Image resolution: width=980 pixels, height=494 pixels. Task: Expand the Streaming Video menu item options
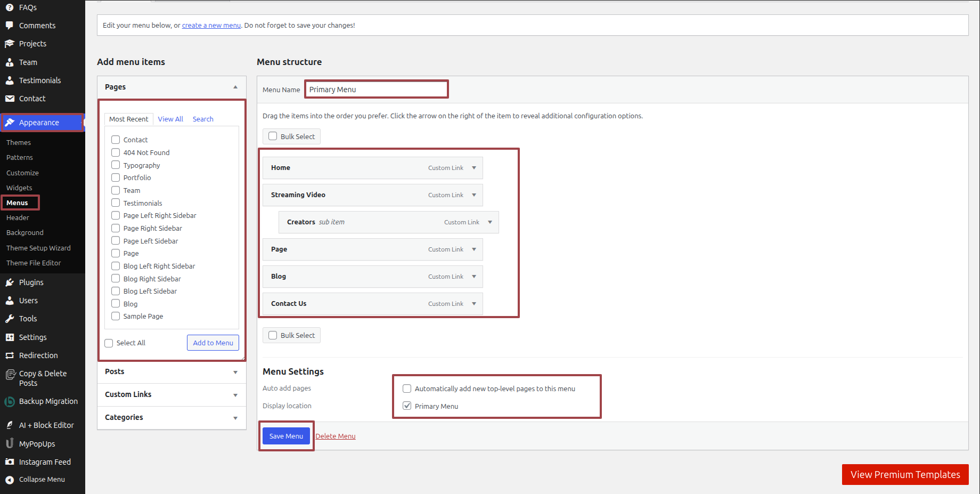click(x=474, y=195)
